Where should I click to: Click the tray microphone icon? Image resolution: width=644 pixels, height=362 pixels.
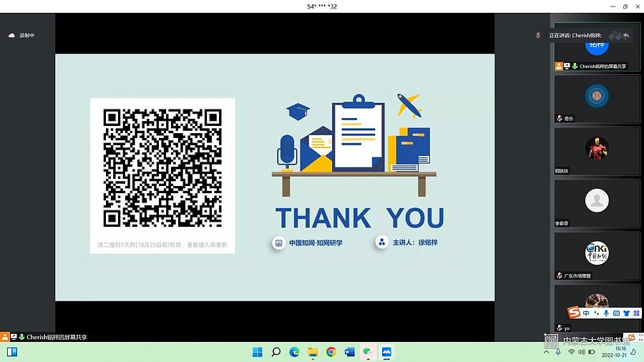tap(557, 352)
